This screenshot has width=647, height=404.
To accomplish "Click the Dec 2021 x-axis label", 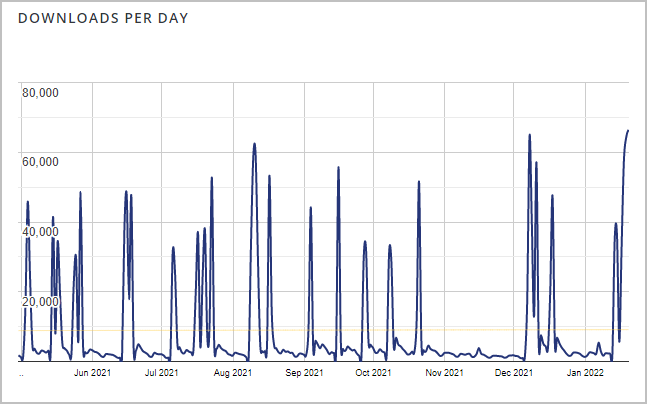I will 514,373.
